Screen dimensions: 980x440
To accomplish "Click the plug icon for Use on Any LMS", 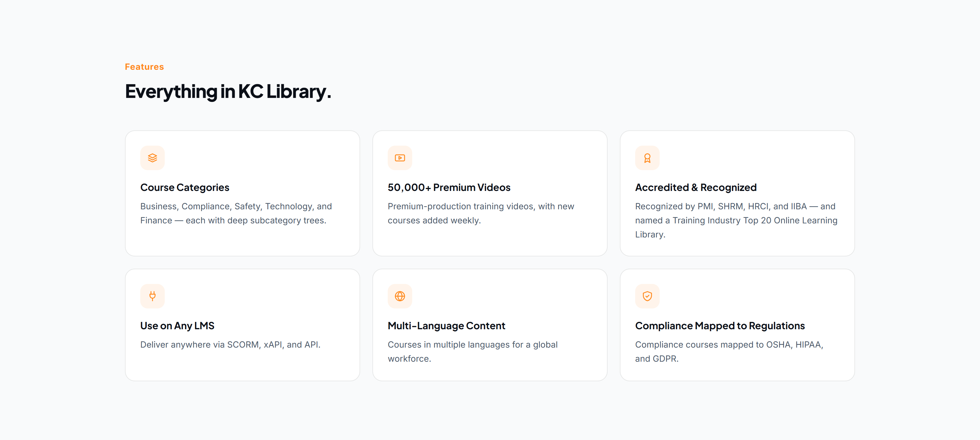I will click(153, 296).
